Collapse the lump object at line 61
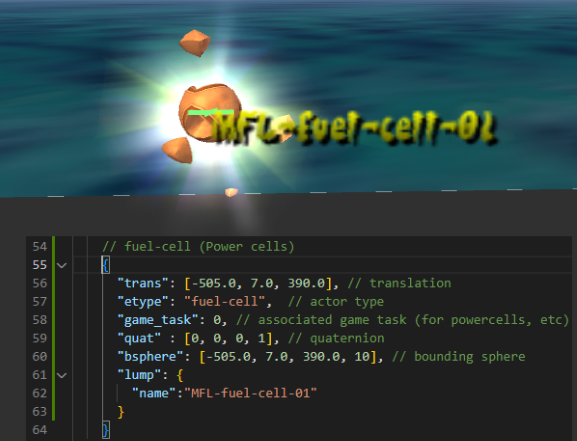Image resolution: width=577 pixels, height=441 pixels. point(62,375)
